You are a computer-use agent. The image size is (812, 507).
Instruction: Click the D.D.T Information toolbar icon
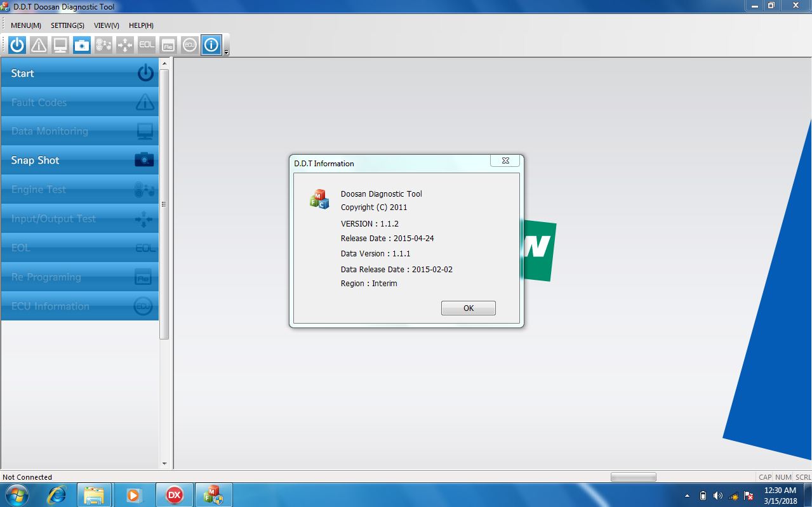coord(211,45)
